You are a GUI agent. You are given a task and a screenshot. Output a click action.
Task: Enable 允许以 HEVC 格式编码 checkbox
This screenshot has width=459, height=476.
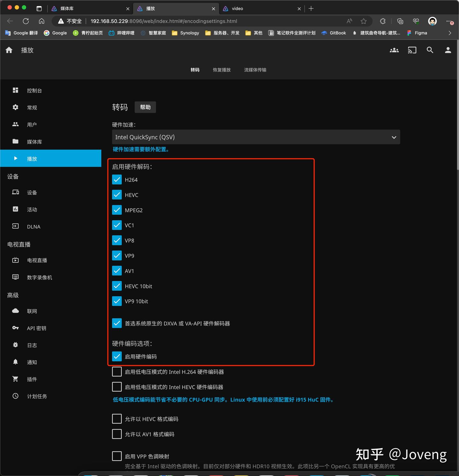tap(117, 419)
